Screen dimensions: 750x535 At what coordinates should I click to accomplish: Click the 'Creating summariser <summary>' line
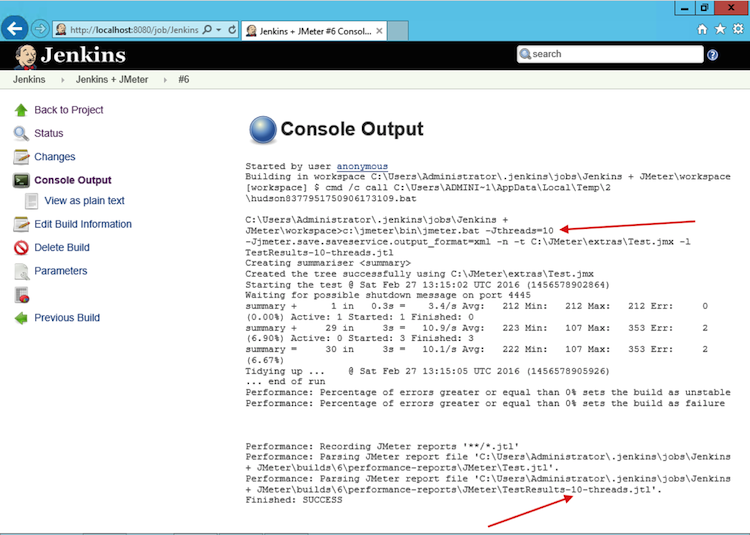(328, 263)
